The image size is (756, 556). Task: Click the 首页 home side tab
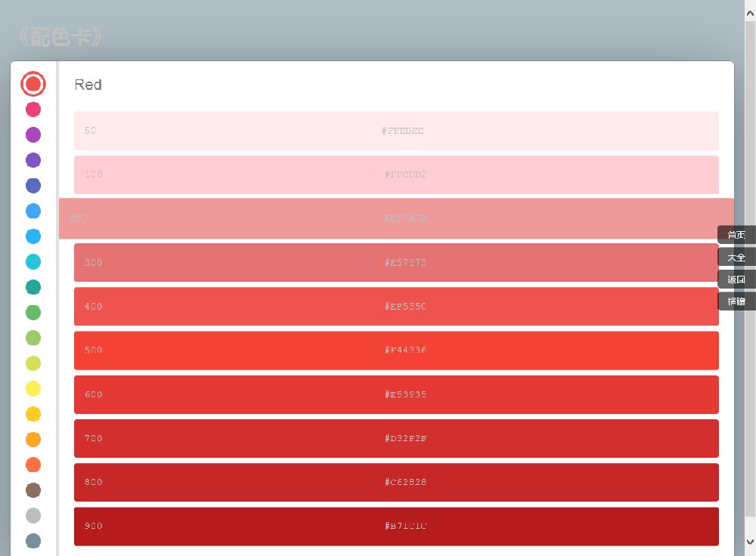(736, 235)
